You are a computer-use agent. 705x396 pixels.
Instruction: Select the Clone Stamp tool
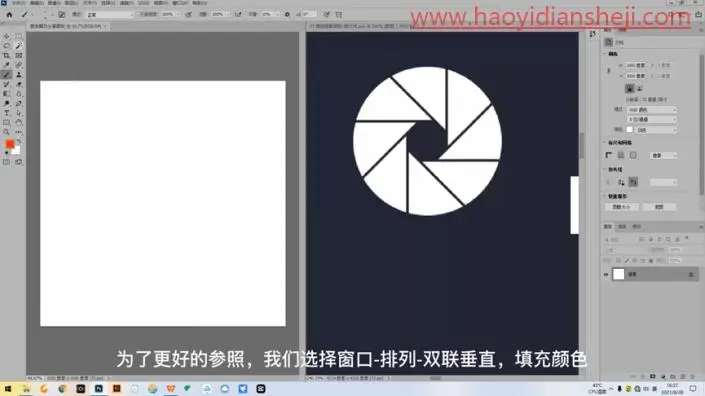(19, 75)
